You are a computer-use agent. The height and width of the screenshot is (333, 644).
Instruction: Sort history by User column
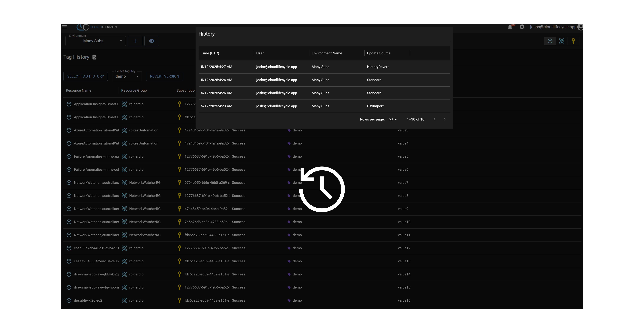point(260,53)
